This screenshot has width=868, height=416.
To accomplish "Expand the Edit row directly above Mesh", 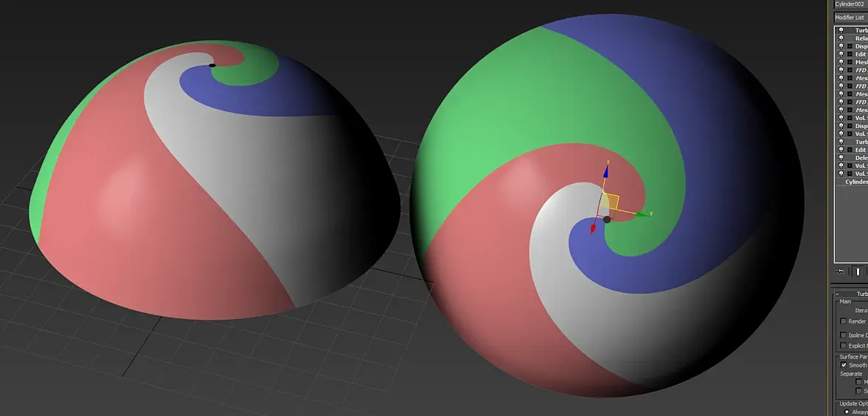I will tap(850, 54).
